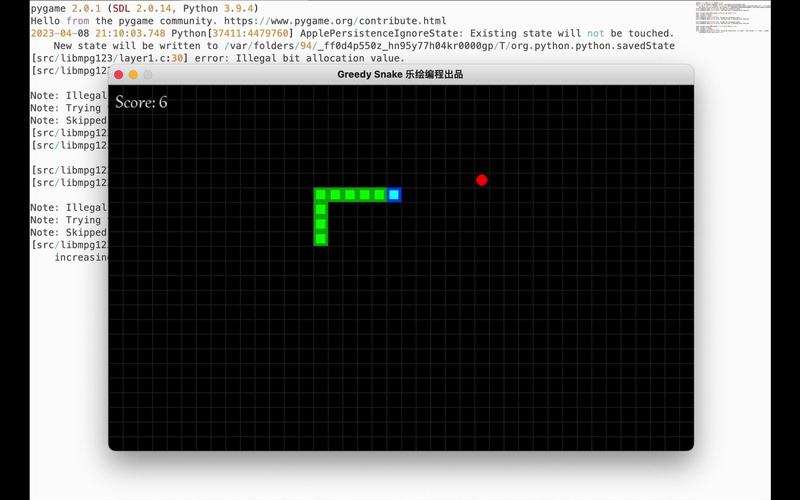Click the ApplePersistenceIgnoreState log line

click(x=353, y=33)
